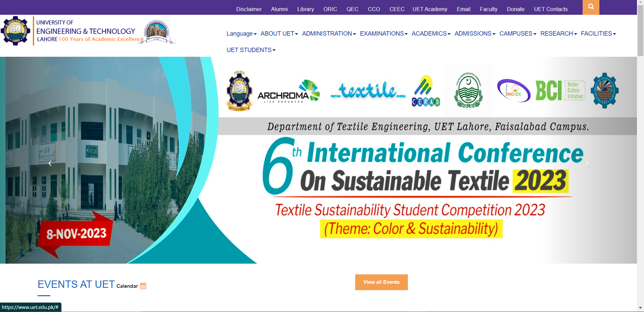Open the ACADEMICS menu
The height and width of the screenshot is (312, 644).
pyautogui.click(x=431, y=34)
